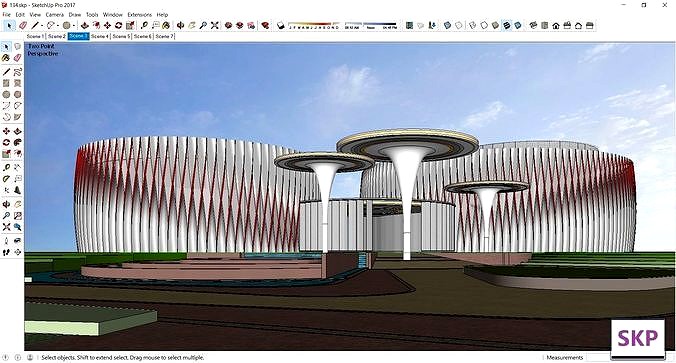Switch to Monochrome face style

click(518, 25)
